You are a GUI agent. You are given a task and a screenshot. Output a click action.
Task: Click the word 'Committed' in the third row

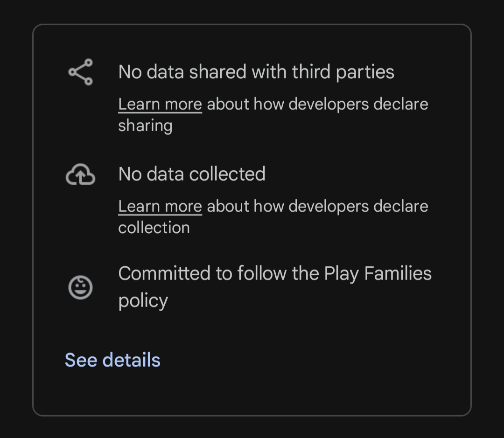164,273
